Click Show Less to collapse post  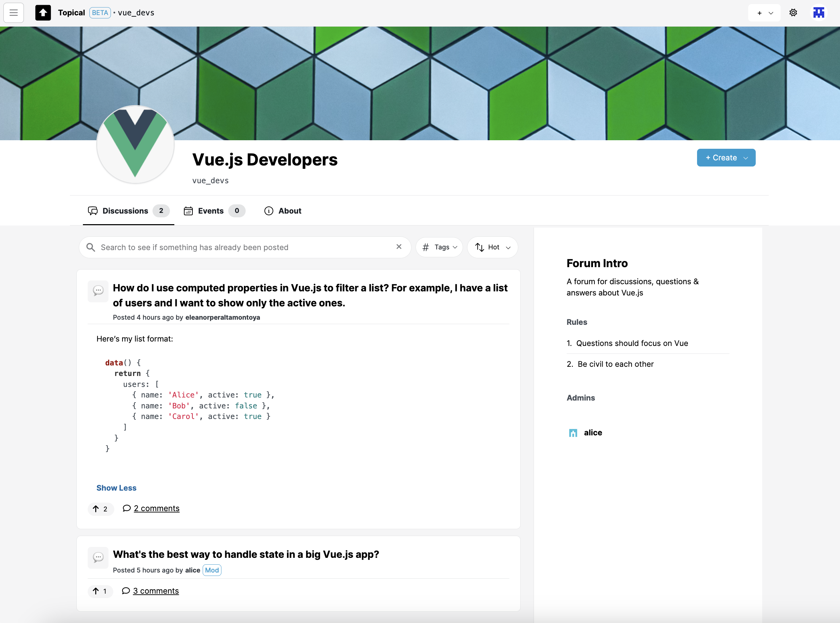(116, 488)
